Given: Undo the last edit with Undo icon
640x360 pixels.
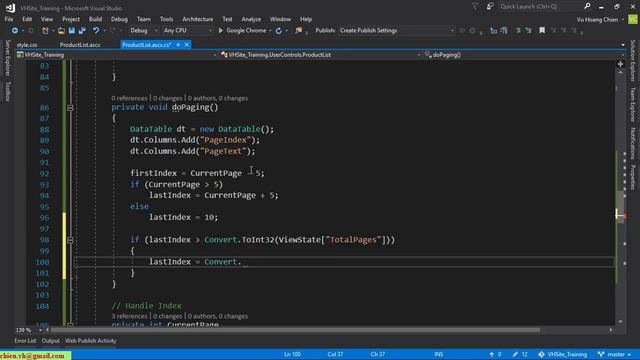Looking at the screenshot, I should (x=96, y=31).
